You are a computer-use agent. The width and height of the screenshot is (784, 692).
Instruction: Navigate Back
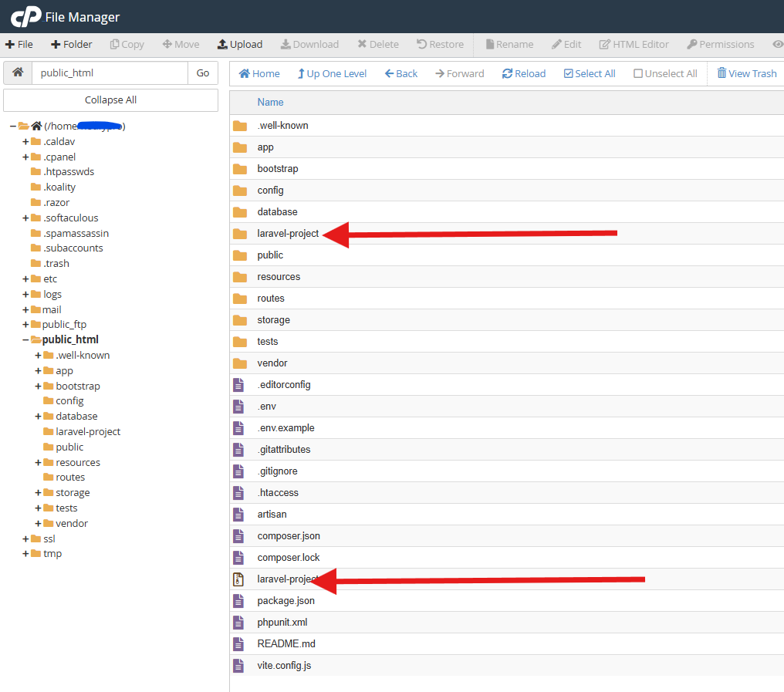click(401, 73)
